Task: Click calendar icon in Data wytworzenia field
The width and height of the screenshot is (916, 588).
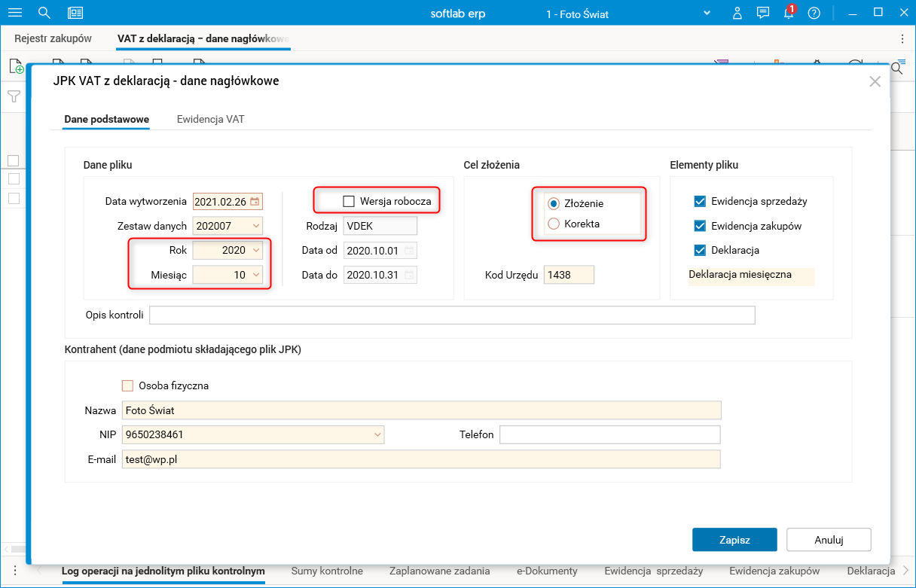Action: point(255,202)
